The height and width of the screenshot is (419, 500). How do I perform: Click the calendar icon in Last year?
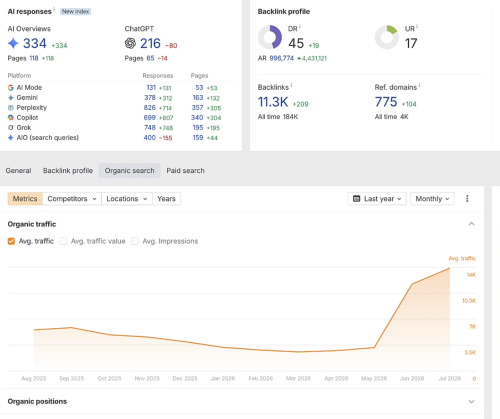[356, 199]
